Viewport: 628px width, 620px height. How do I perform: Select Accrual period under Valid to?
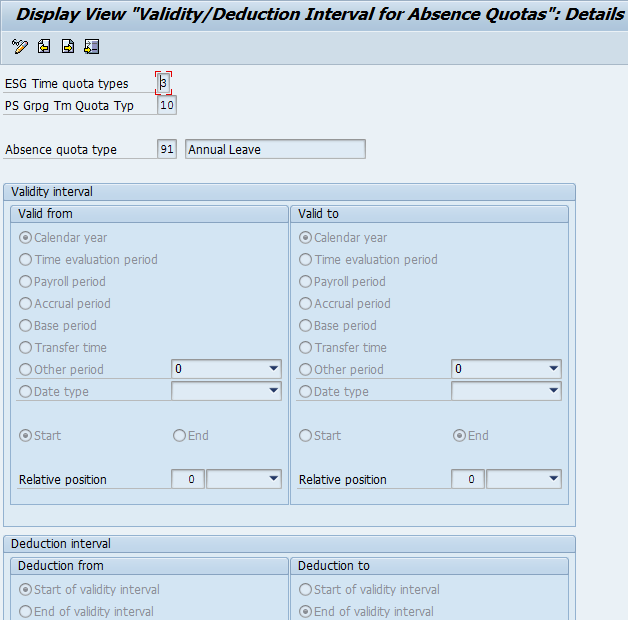[306, 304]
